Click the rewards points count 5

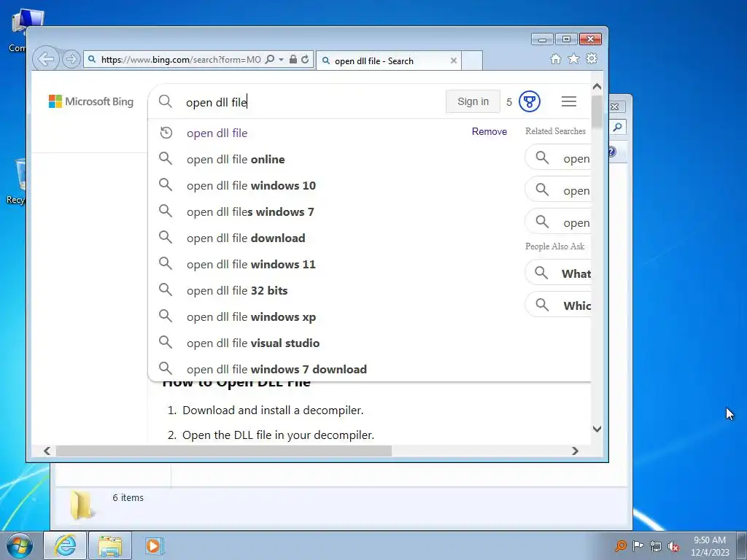(508, 102)
